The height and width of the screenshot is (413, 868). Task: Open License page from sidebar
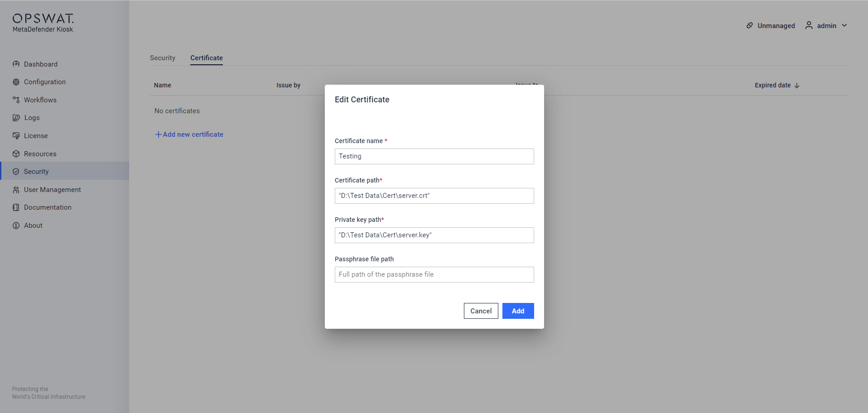pyautogui.click(x=64, y=136)
